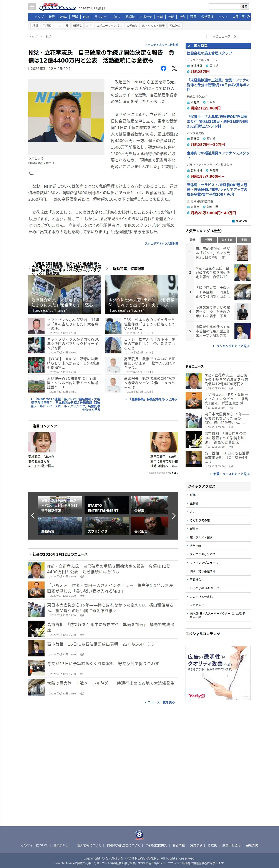Screen dimensions: 279x868
Task: Open the 近藤健介の父 WBC feature image
Action: tap(65, 294)
